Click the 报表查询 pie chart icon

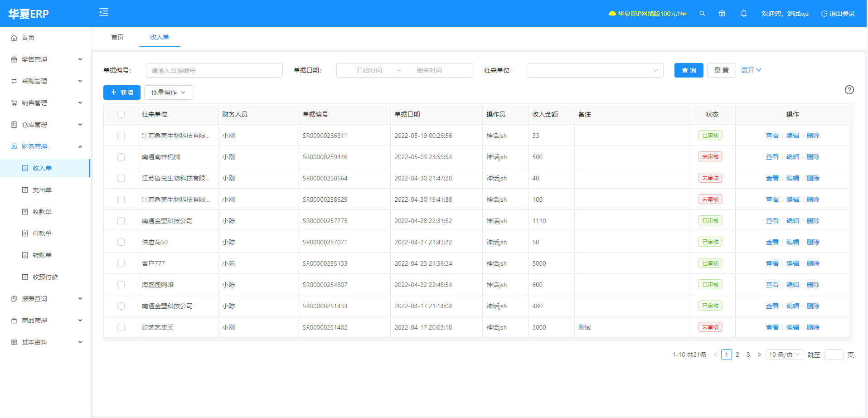[14, 299]
